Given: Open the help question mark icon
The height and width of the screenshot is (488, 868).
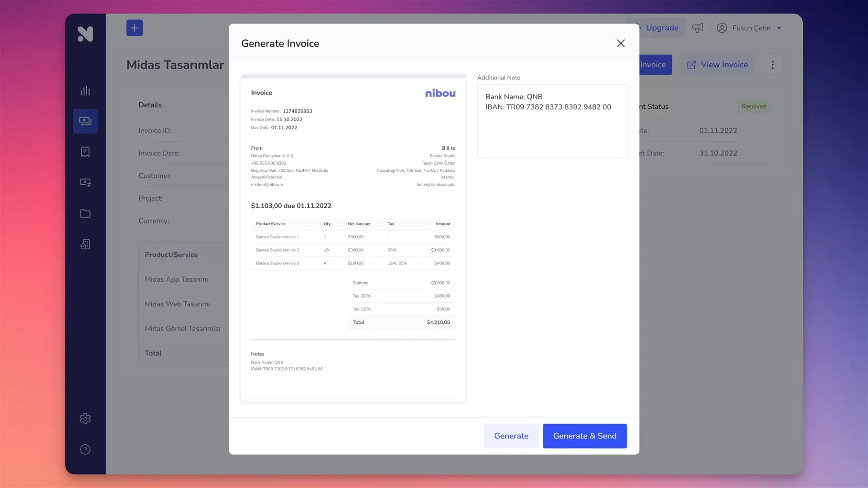Looking at the screenshot, I should [x=85, y=449].
